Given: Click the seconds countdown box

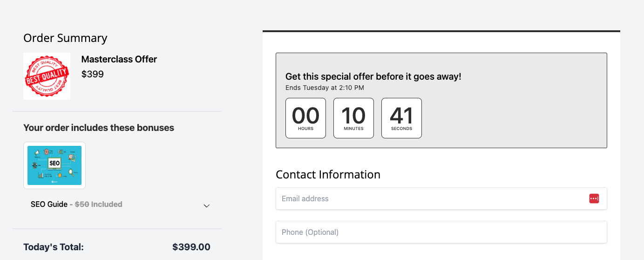Looking at the screenshot, I should point(401,118).
